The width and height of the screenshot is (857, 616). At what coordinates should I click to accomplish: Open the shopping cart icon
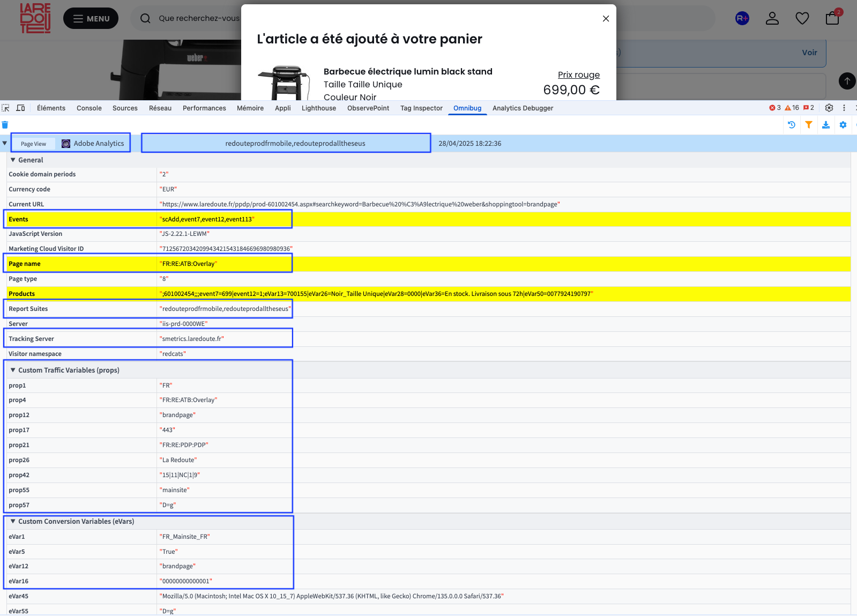833,18
